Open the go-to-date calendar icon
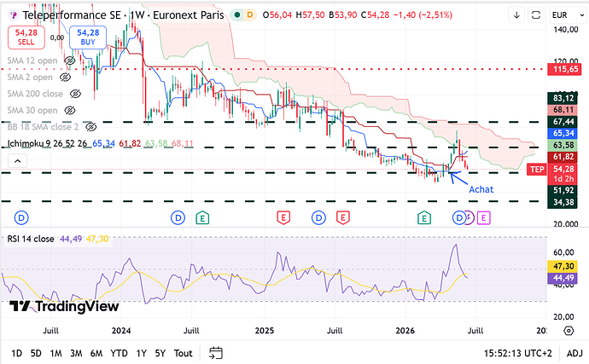This screenshot has height=364, width=589. point(216,353)
